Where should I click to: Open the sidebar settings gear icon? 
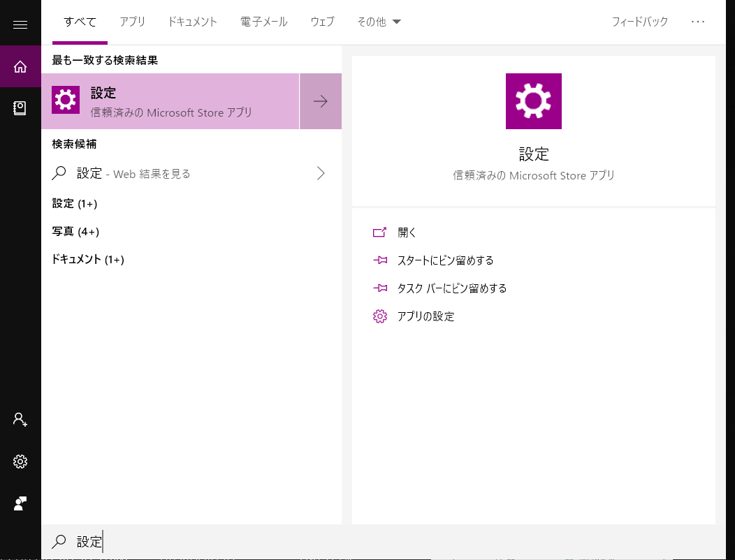pyautogui.click(x=20, y=462)
